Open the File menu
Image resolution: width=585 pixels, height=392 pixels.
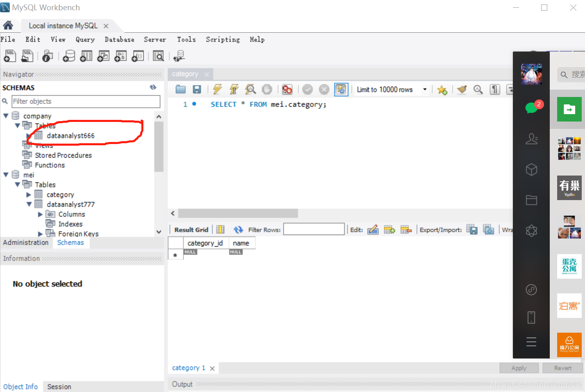coord(8,39)
